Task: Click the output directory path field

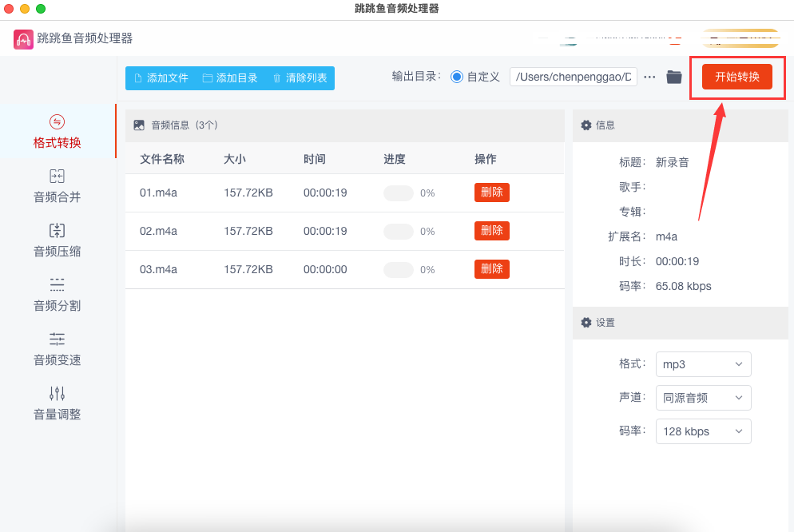Action: pyautogui.click(x=573, y=77)
